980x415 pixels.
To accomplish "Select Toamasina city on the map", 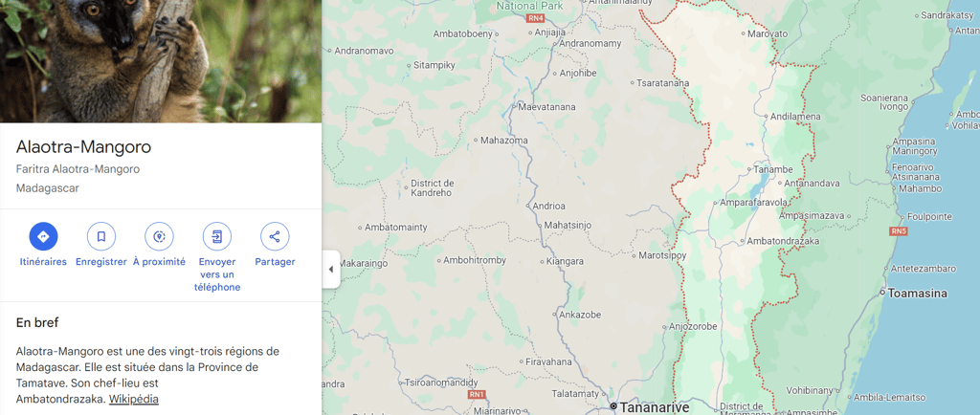I will [x=914, y=293].
